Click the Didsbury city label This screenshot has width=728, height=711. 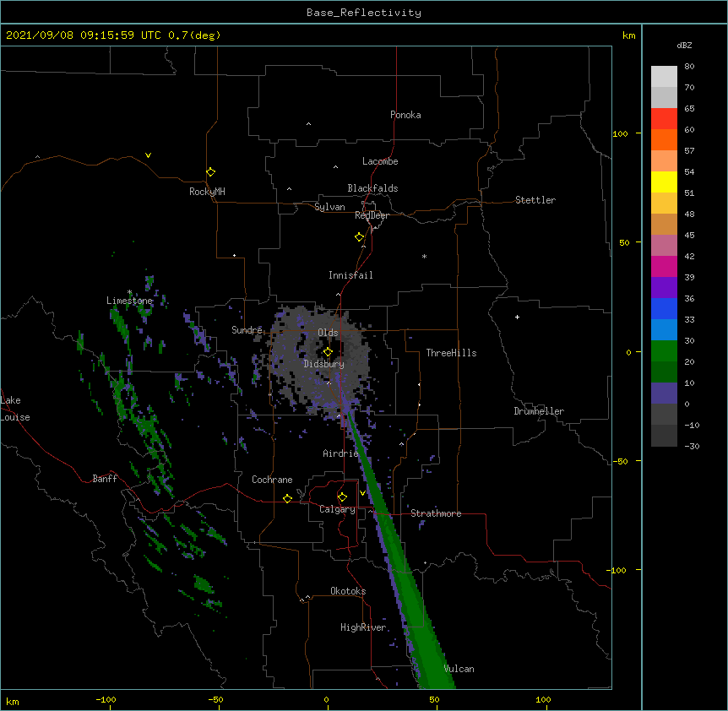tap(324, 364)
